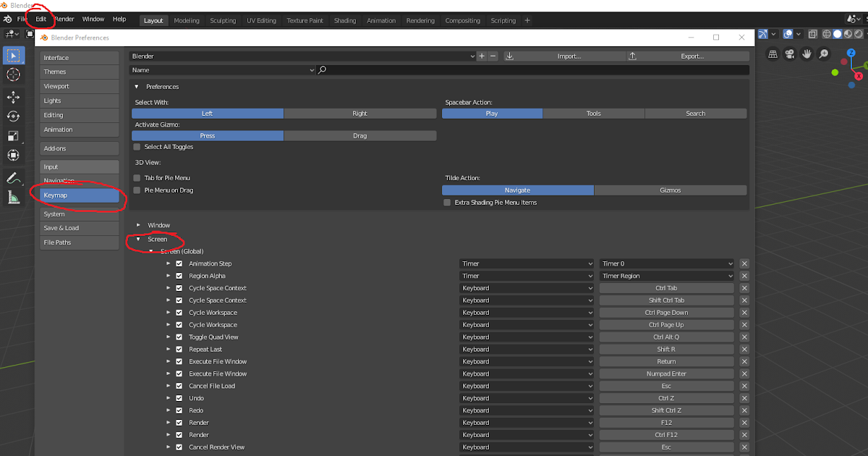Viewport: 868px width, 456px height.
Task: Enable Tab for Pie Menu
Action: 136,177
